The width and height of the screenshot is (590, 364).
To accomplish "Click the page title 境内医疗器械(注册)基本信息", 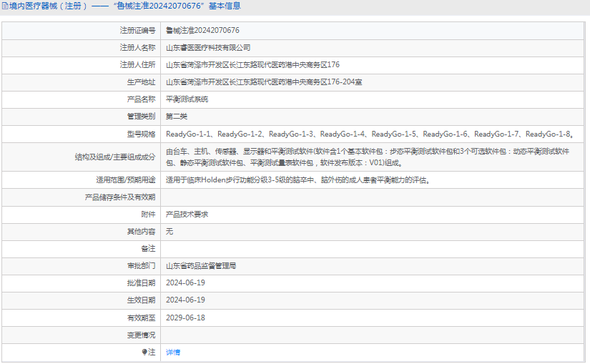I will 124,6.
